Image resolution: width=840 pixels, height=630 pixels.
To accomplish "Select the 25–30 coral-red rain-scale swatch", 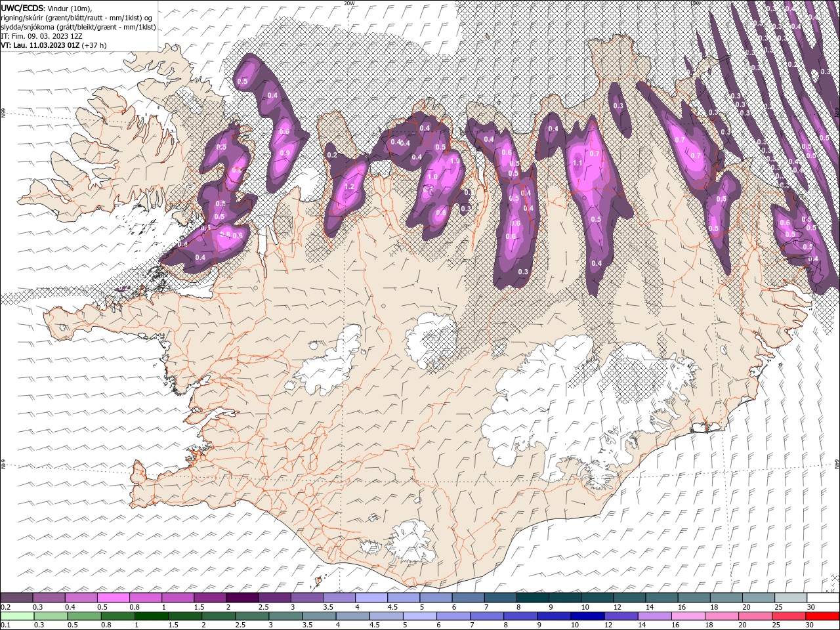I will pyautogui.click(x=789, y=616).
